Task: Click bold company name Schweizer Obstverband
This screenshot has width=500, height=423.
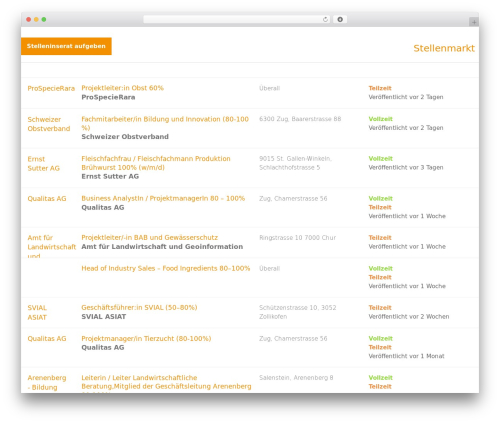Action: [x=125, y=137]
